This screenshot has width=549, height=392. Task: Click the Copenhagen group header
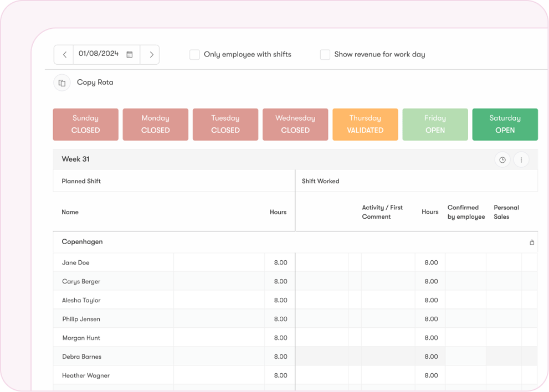pos(81,242)
